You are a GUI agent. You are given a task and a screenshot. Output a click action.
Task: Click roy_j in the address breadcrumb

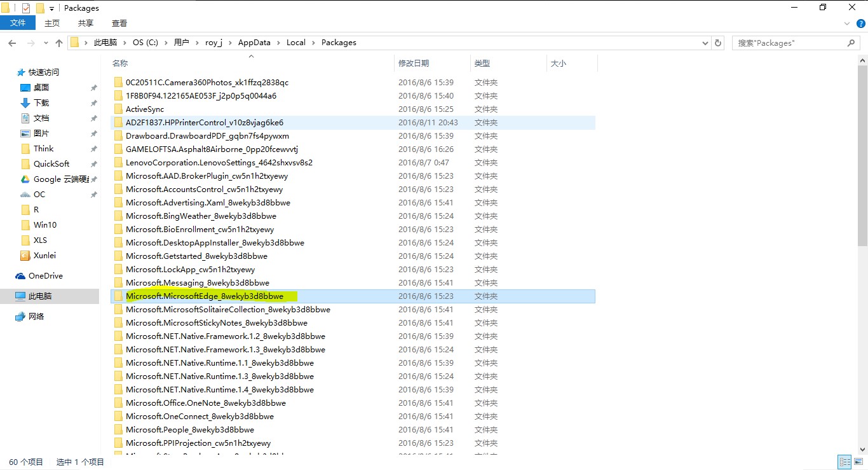click(214, 43)
